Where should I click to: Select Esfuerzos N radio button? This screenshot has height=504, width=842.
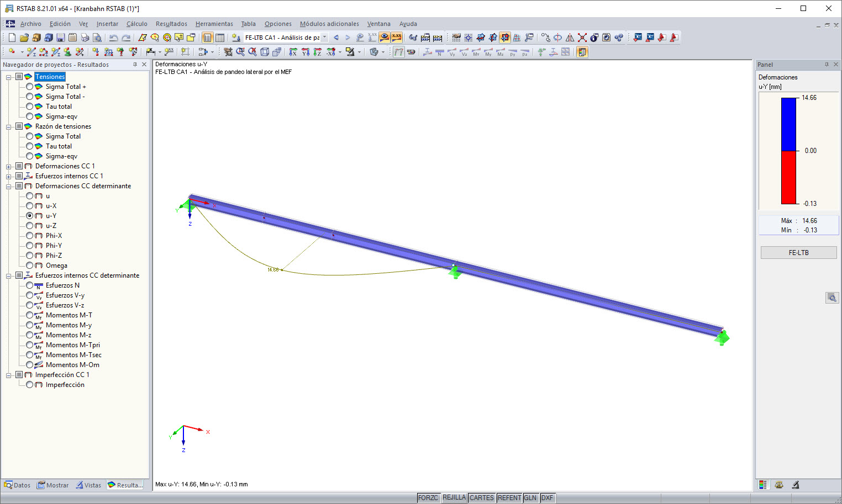30,285
